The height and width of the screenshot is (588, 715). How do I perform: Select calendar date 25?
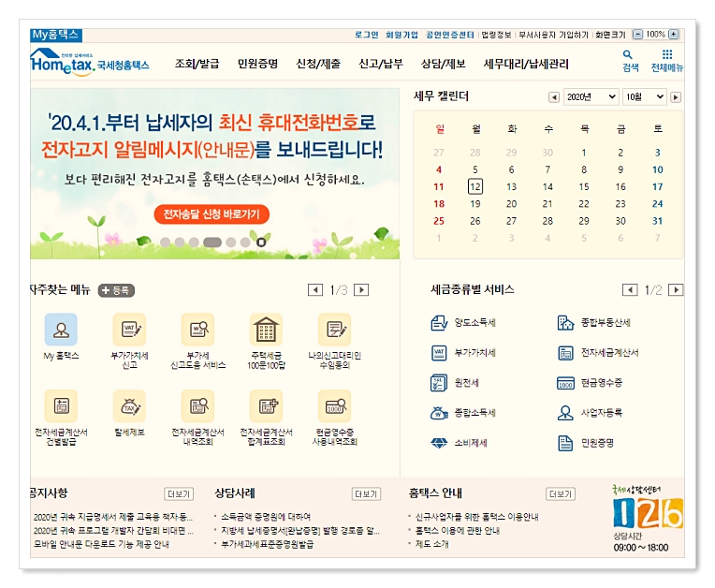439,221
